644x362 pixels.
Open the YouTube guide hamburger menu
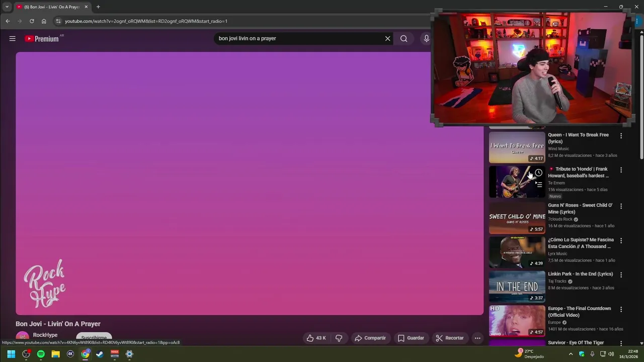click(x=13, y=39)
